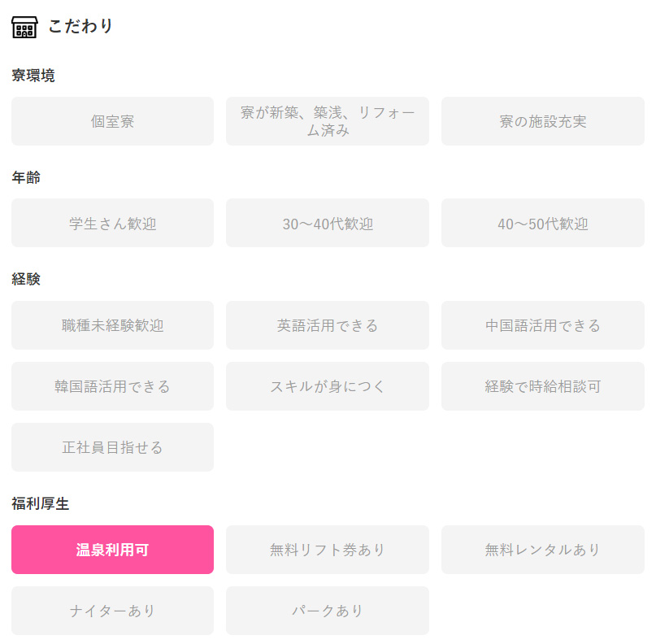
Task: Deselect the pink 温泉利用可 chip
Action: [112, 550]
